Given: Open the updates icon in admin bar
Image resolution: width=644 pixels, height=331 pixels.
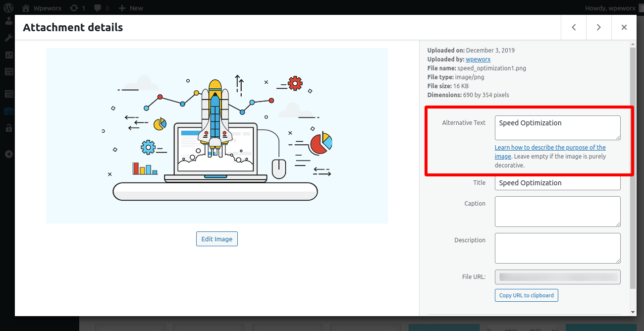Looking at the screenshot, I should (78, 8).
